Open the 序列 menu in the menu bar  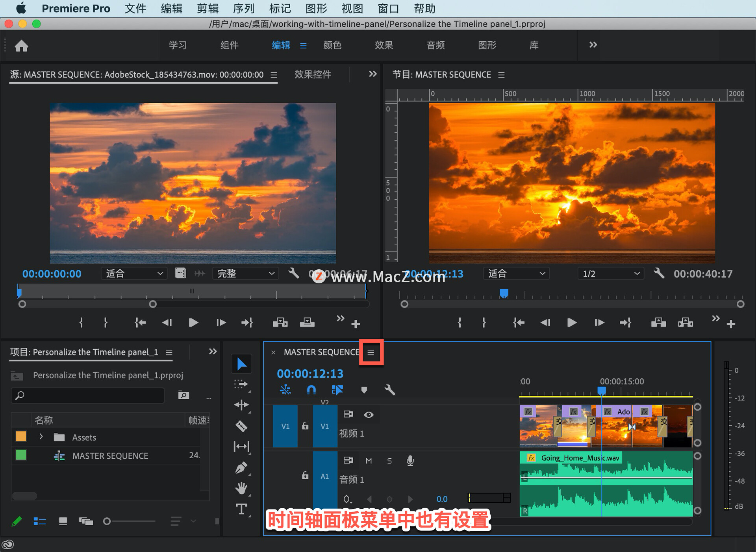click(243, 8)
